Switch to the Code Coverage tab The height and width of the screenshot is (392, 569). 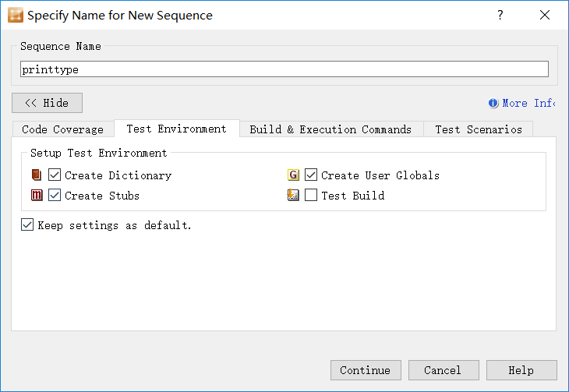62,129
